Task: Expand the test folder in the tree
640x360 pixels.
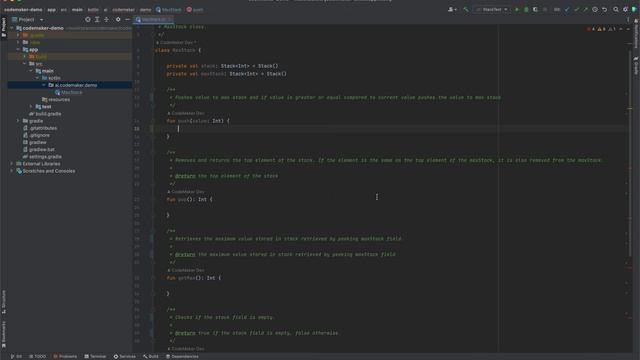Action: click(31, 107)
